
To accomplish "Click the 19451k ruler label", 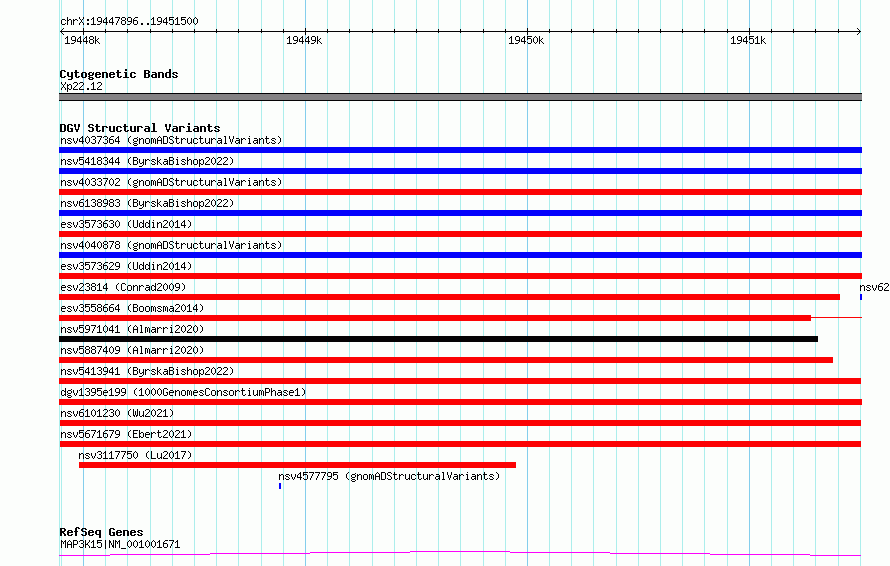I will click(x=748, y=40).
